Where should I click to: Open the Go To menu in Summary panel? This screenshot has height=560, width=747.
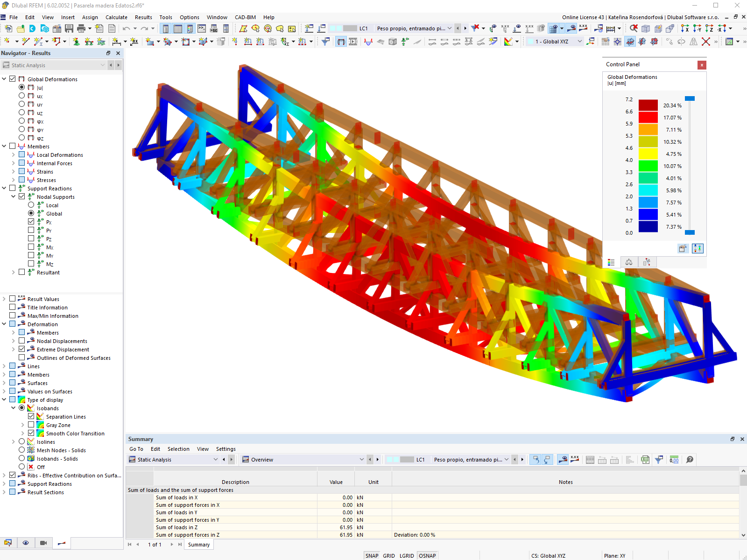click(x=136, y=449)
